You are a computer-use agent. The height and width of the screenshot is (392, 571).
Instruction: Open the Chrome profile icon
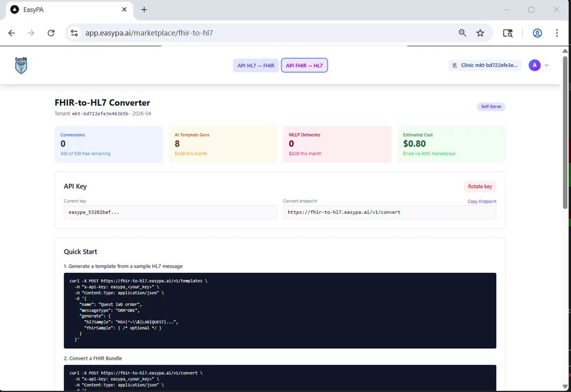[x=537, y=33]
